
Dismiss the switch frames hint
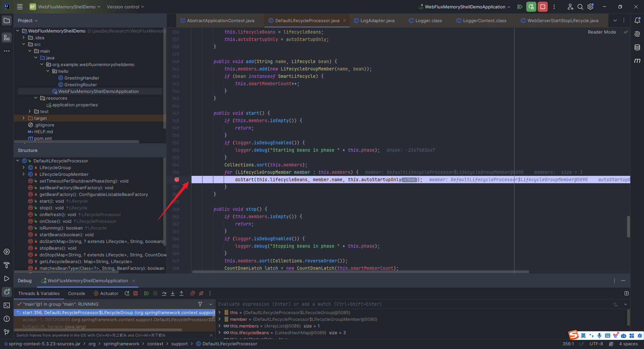211,335
